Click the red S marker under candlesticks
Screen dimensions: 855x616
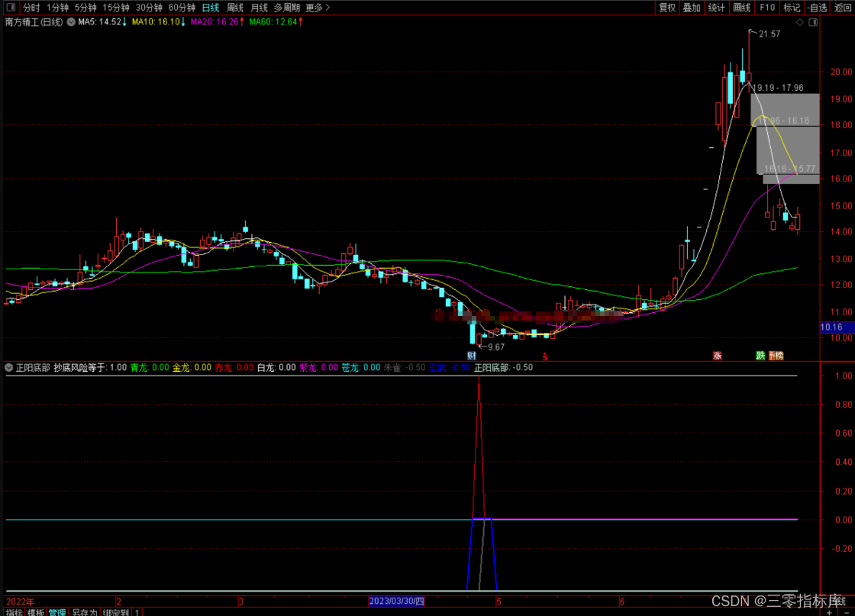click(545, 356)
